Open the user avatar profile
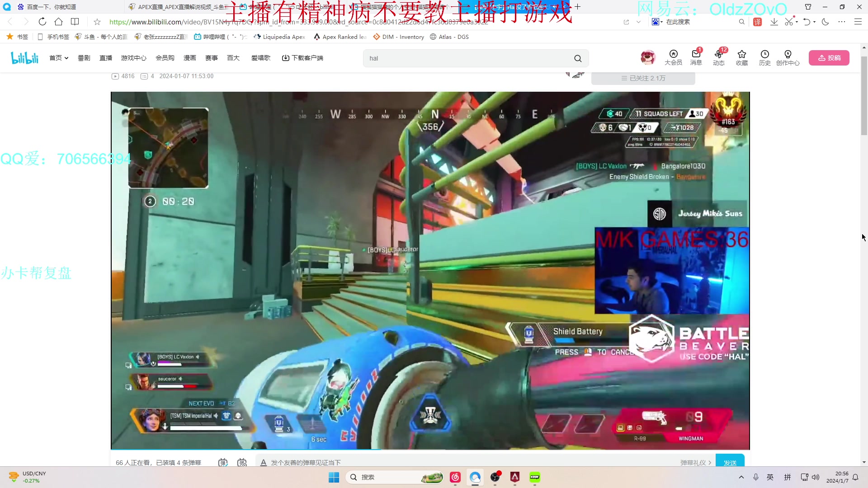The width and height of the screenshot is (868, 488). pos(648,57)
